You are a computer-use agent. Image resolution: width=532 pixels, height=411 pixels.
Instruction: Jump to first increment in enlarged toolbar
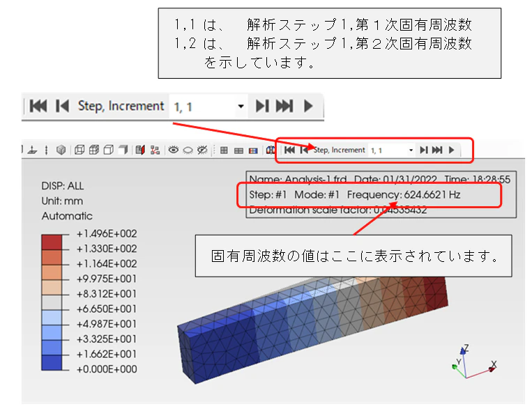(38, 106)
